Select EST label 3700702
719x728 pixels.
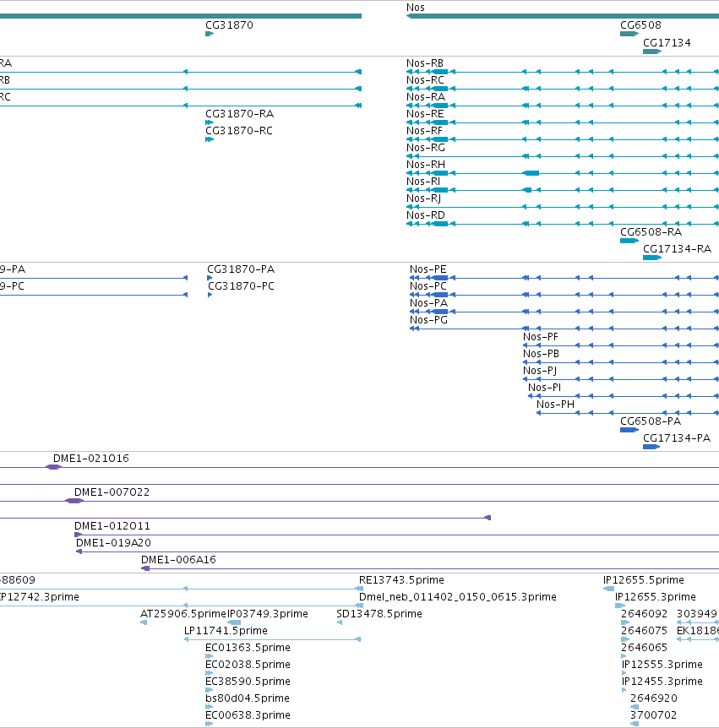click(x=653, y=715)
